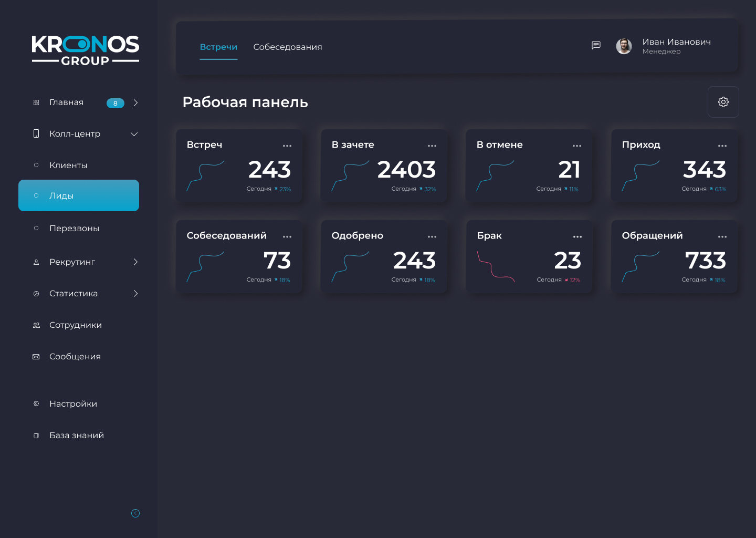This screenshot has width=756, height=538.
Task: Click the Рекрутинг sidebar label
Action: [x=72, y=262]
